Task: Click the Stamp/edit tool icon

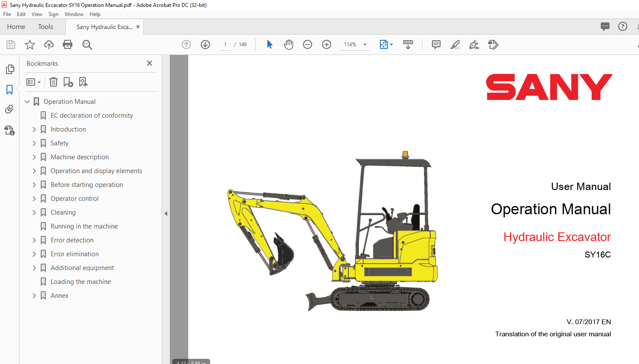Action: coord(493,45)
